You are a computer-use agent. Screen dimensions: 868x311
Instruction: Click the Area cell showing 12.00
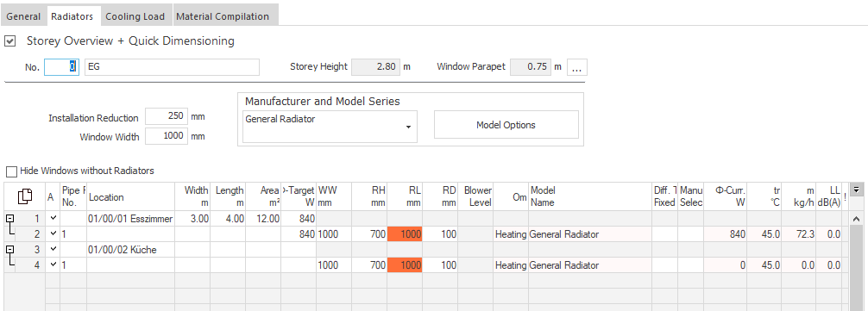tap(263, 219)
